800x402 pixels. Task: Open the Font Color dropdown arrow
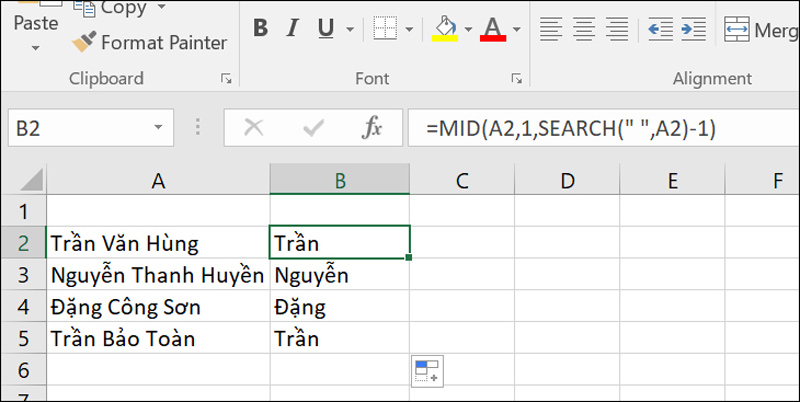[516, 29]
